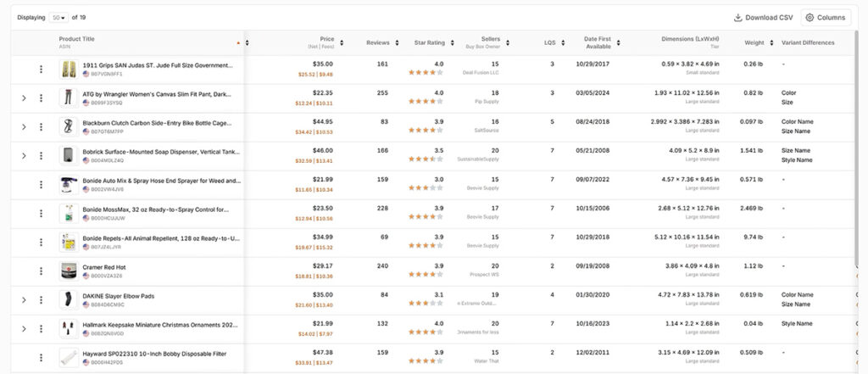Click sort arrows on Star Rating column
868x374 pixels.
click(x=452, y=42)
